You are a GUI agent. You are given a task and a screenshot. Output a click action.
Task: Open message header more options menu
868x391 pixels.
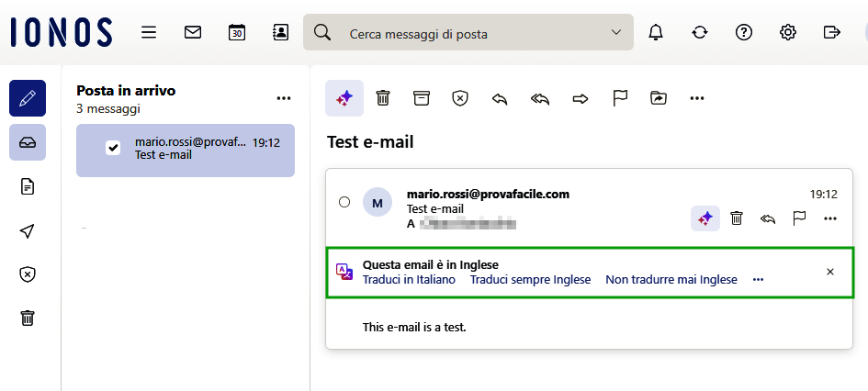[829, 219]
